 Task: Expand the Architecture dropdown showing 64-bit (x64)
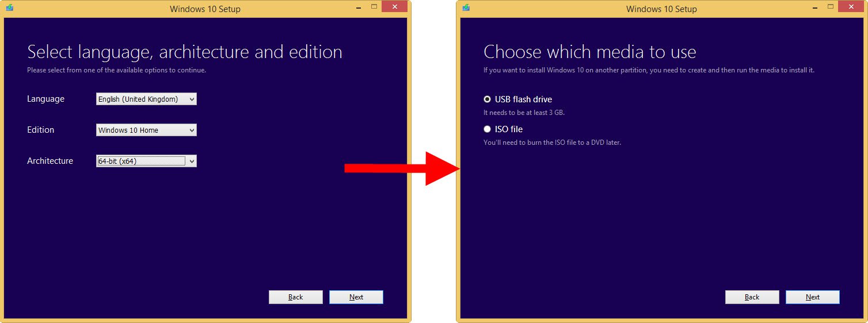coord(146,161)
